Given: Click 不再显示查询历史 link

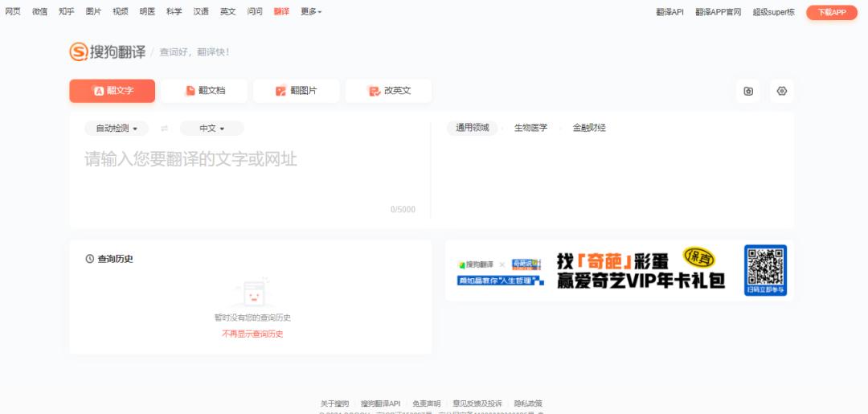Looking at the screenshot, I should [252, 334].
